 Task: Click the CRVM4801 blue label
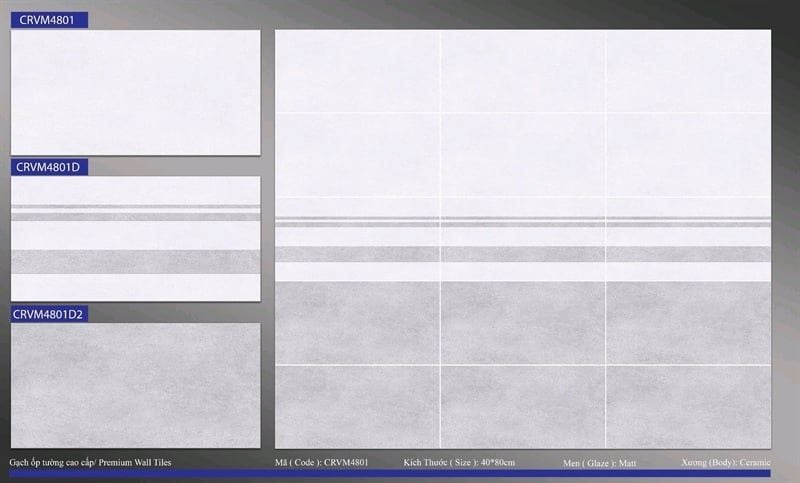click(x=49, y=20)
